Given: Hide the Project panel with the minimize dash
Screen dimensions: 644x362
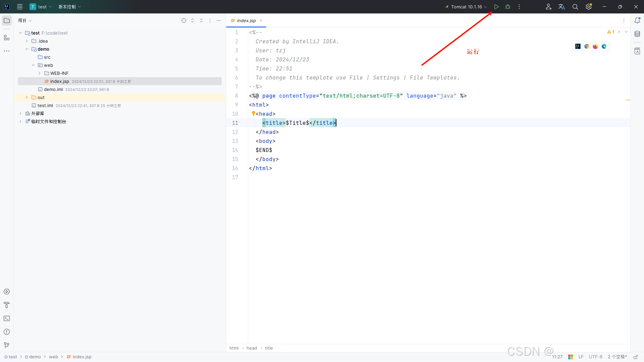Looking at the screenshot, I should [218, 20].
